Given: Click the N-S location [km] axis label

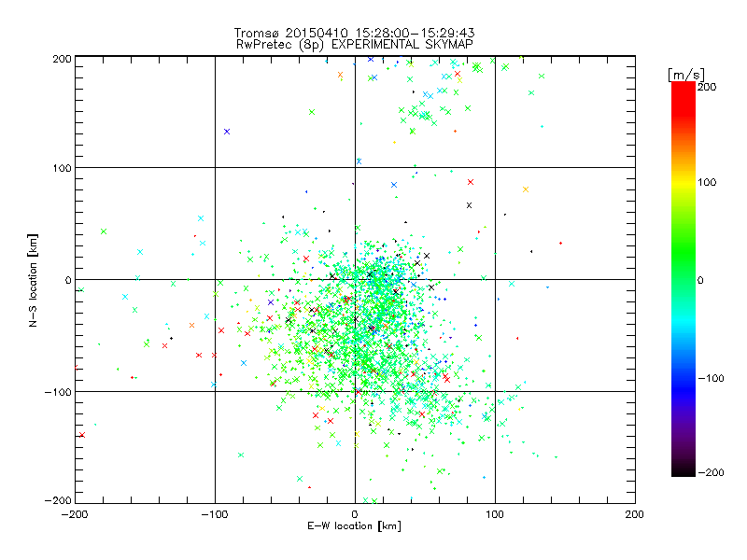Looking at the screenshot, I should coord(33,280).
